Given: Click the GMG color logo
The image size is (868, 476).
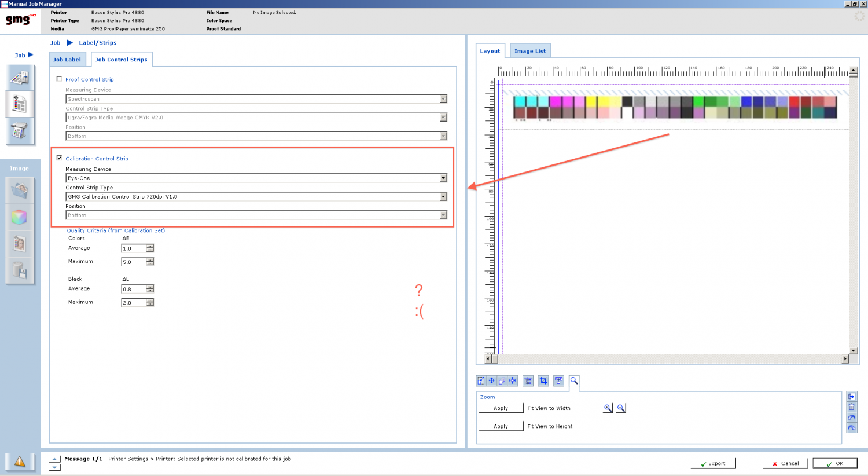Looking at the screenshot, I should [20, 20].
